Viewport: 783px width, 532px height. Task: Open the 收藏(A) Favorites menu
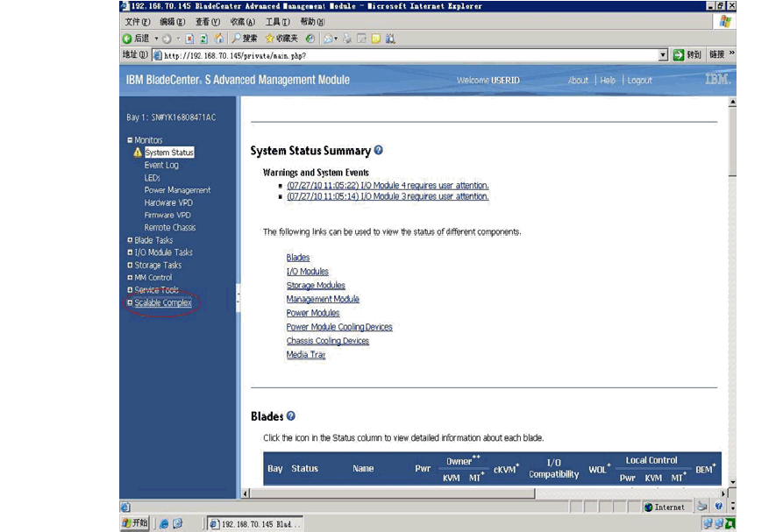(242, 22)
